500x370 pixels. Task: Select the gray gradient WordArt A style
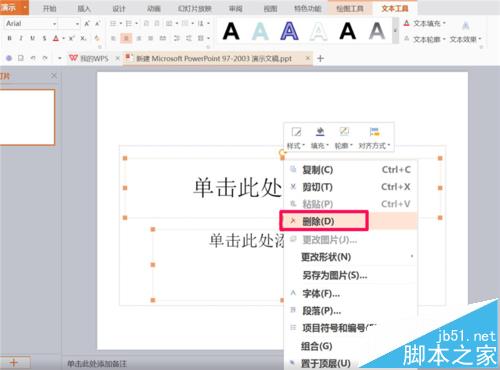[377, 31]
